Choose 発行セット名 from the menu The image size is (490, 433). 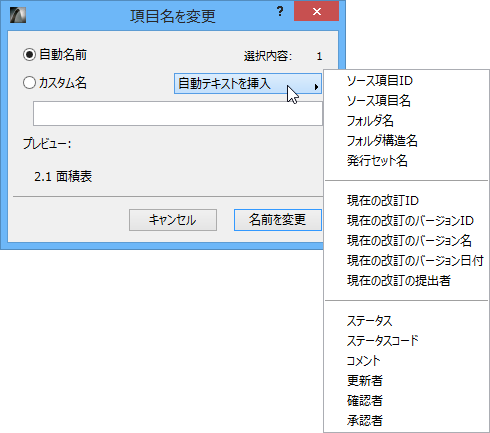[x=406, y=161]
